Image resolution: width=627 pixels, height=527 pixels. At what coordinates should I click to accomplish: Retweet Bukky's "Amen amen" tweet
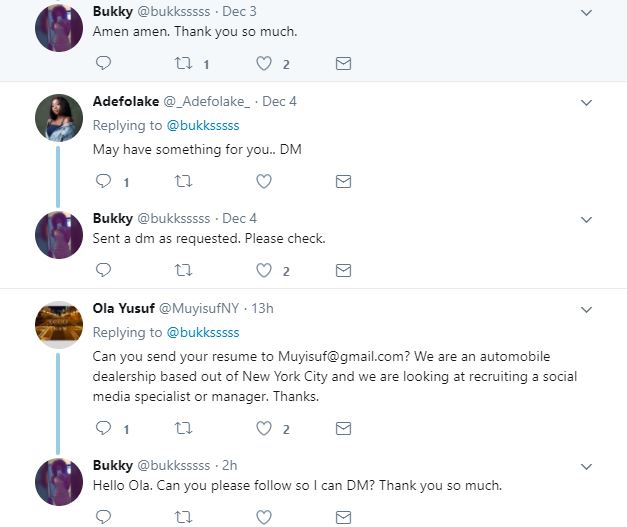click(183, 64)
